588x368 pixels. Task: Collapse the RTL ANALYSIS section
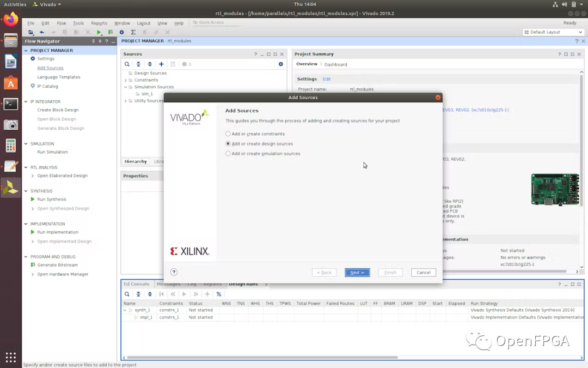point(26,167)
